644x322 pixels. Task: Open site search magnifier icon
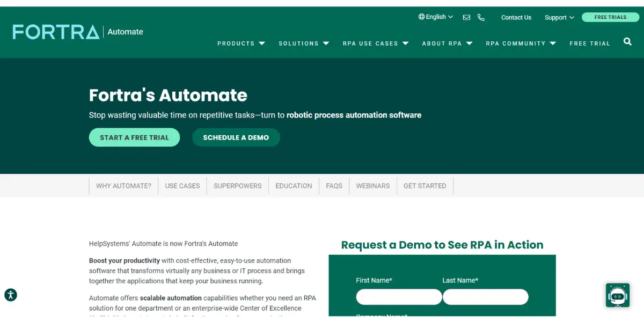[627, 42]
